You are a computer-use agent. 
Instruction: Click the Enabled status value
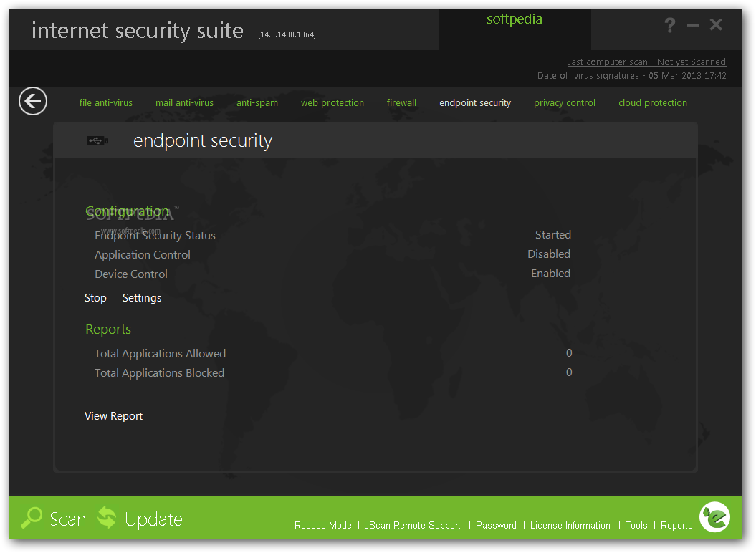(550, 274)
